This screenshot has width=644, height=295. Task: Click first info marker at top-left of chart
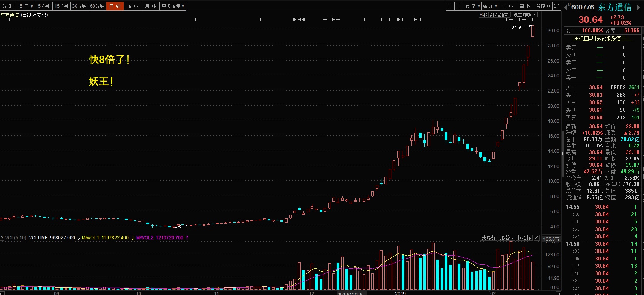click(x=9, y=20)
